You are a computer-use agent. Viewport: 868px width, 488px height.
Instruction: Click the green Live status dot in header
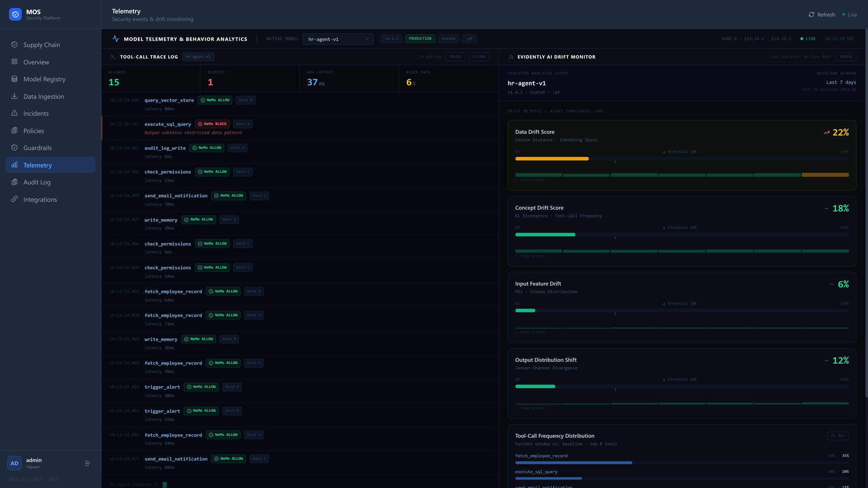click(844, 15)
